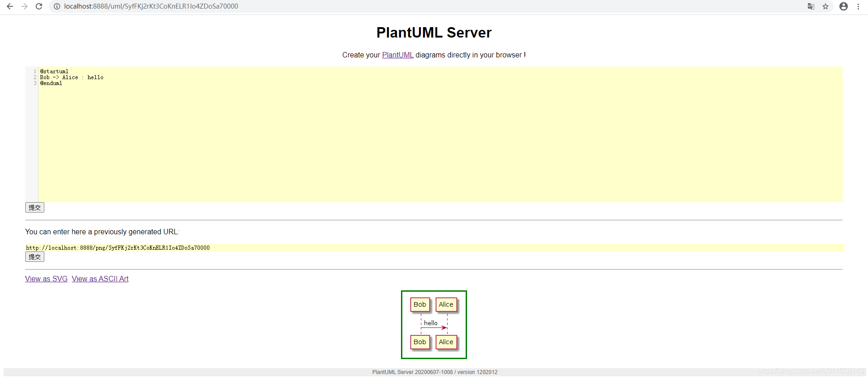The width and height of the screenshot is (868, 379).
Task: Open the PlantUML hyperlink
Action: (398, 55)
